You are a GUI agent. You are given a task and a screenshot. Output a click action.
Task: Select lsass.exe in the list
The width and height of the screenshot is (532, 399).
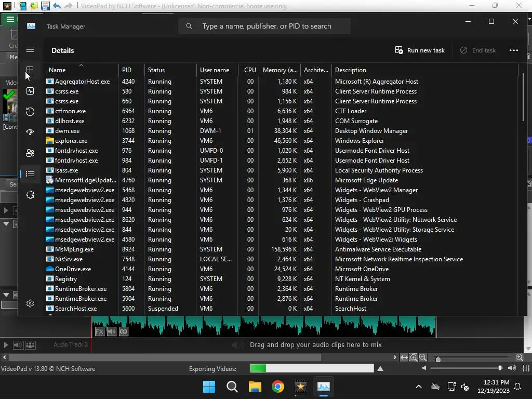[x=282, y=170]
